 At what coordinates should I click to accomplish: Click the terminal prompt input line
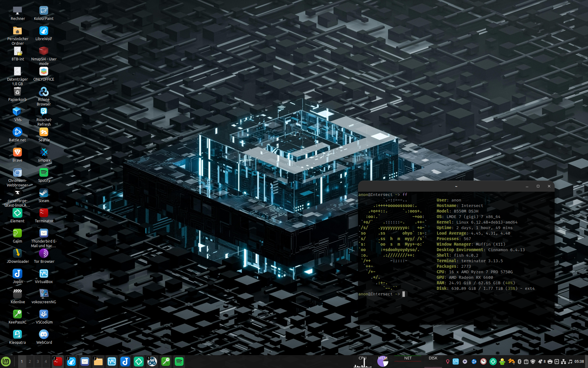(404, 294)
